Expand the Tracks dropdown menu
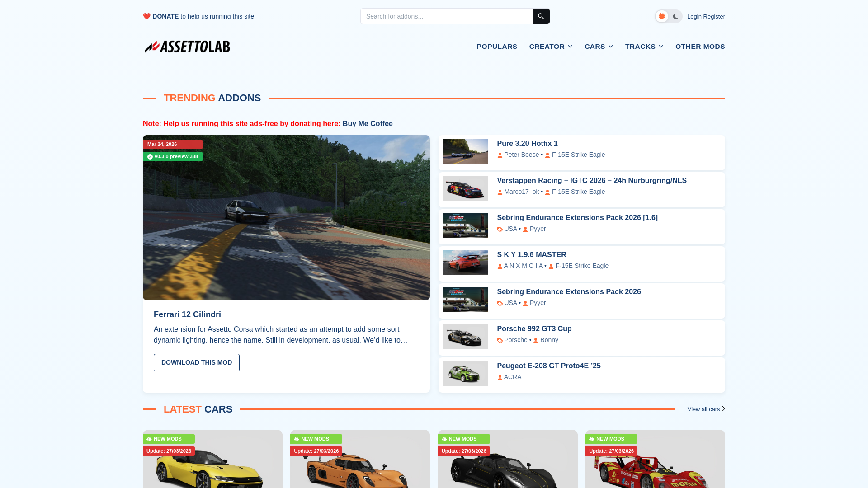The image size is (868, 488). tap(644, 47)
